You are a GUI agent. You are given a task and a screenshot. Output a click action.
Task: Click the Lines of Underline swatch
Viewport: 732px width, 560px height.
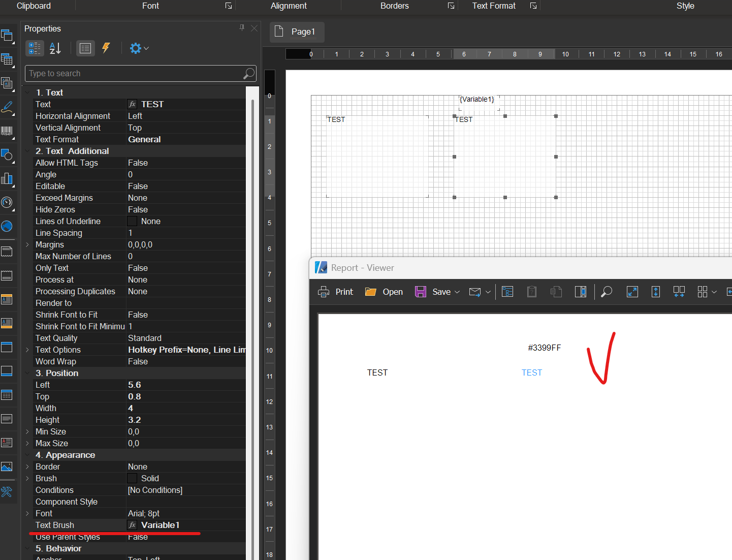(x=132, y=221)
